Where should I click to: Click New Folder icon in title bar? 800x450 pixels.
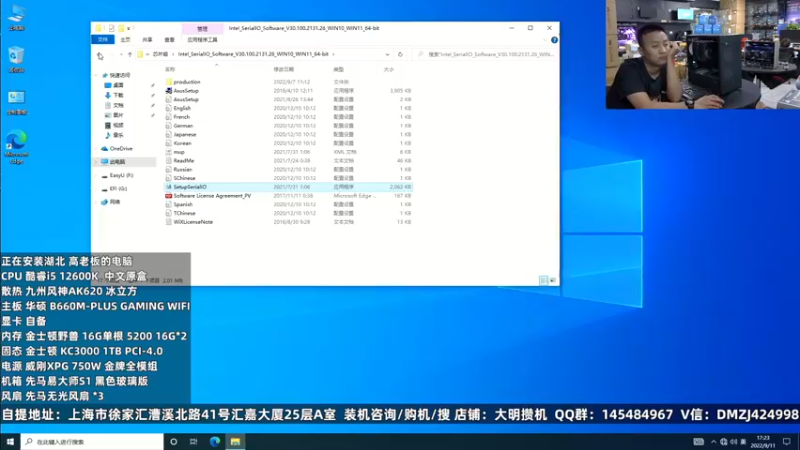pyautogui.click(x=121, y=29)
